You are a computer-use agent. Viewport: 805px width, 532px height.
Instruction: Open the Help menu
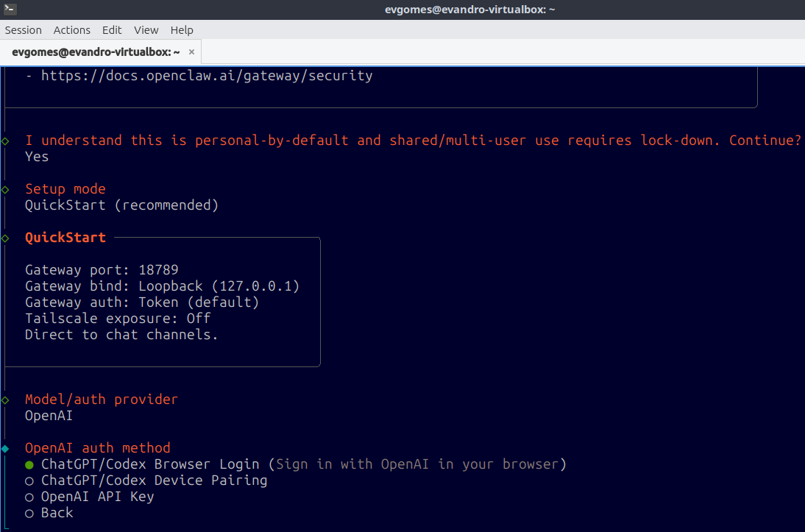pyautogui.click(x=182, y=29)
